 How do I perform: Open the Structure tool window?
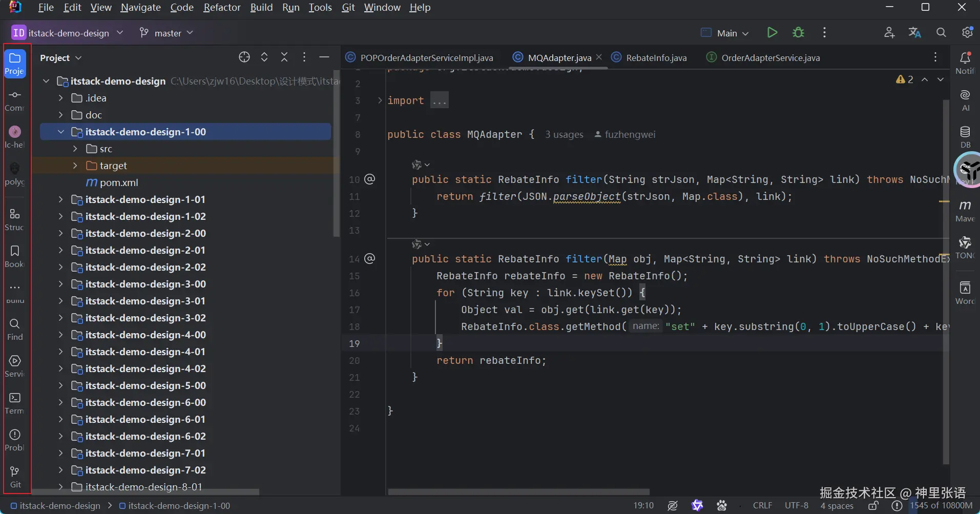point(15,219)
